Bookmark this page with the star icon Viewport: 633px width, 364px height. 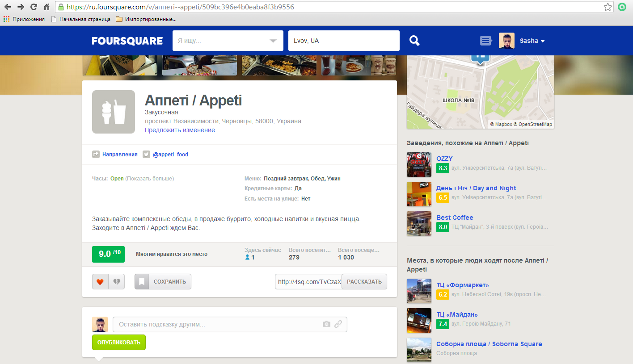(608, 7)
